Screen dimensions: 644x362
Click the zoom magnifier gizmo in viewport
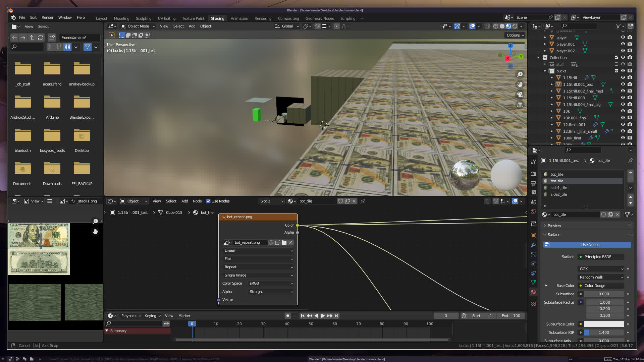520,74
